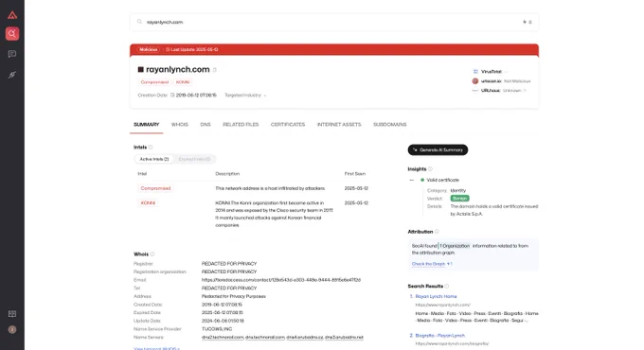Screen dimensions: 644x350
Task: Open the user avatar in sidebar
Action: (12, 329)
